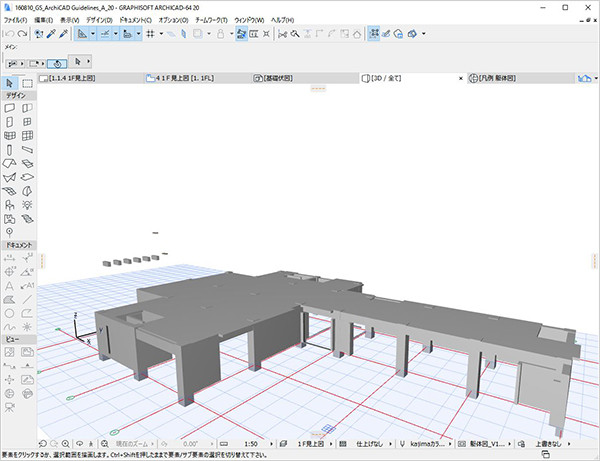Select the Zone tool
Screen dimensions: 600x461
click(x=10, y=219)
